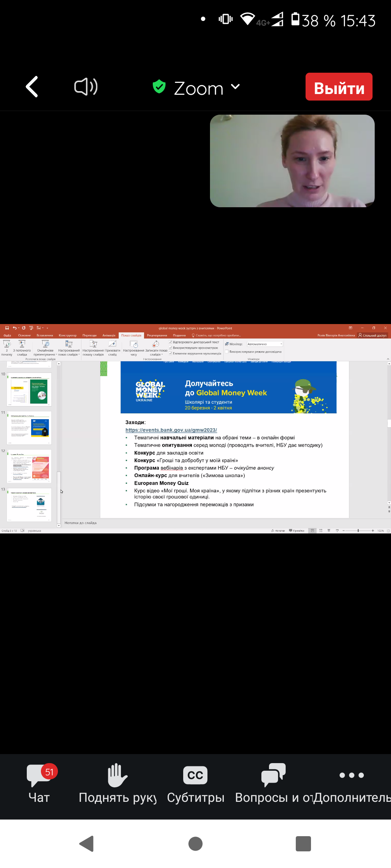Uncheck Використовувати хронометраж option
The width and height of the screenshot is (391, 868).
click(x=171, y=348)
